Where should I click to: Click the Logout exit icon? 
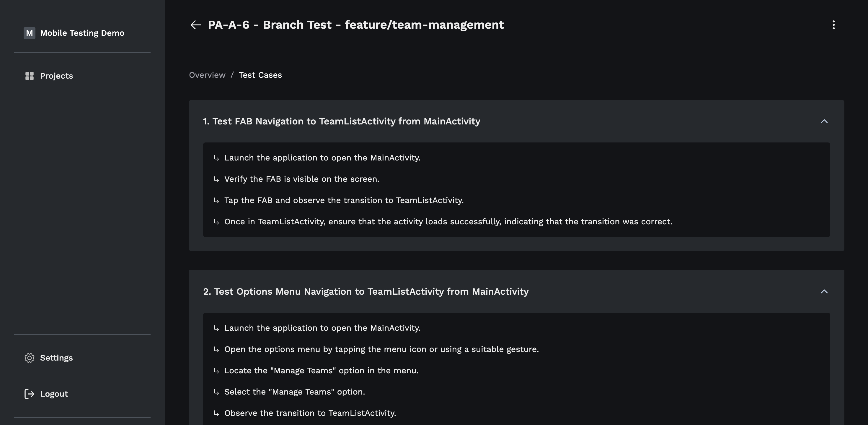pos(29,394)
